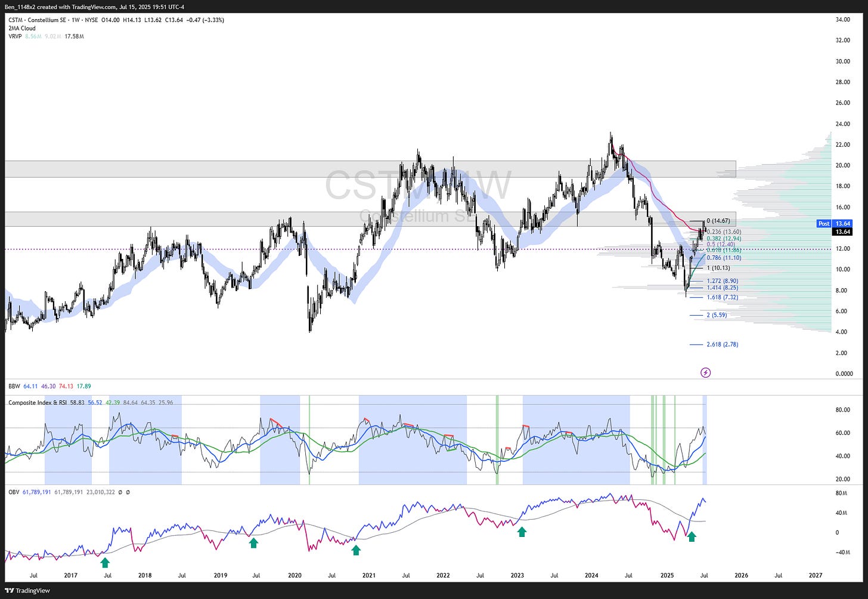868x599 pixels.
Task: Select the CSTM Constellium SE symbol legend
Action: pyautogui.click(x=116, y=20)
